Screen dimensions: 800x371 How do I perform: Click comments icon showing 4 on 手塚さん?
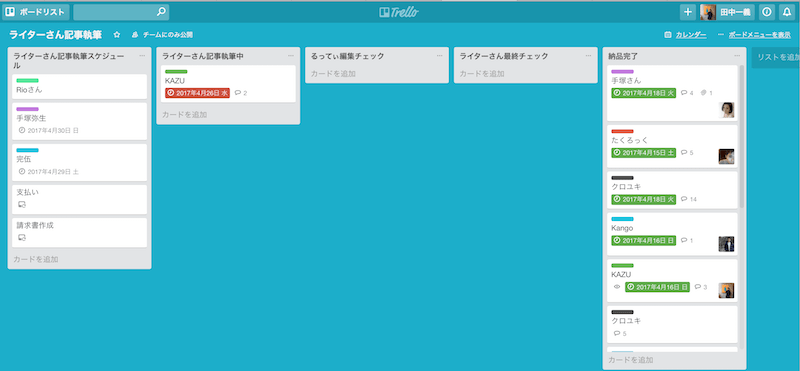pos(687,93)
